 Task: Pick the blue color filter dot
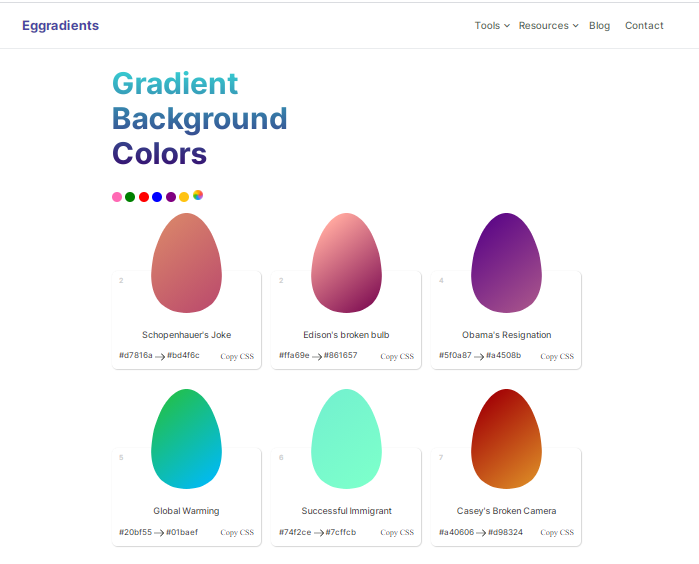point(157,197)
